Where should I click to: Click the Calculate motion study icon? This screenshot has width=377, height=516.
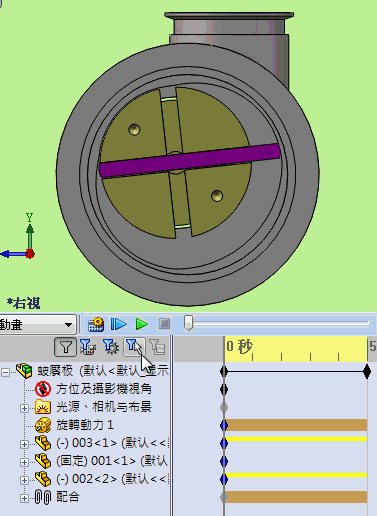click(96, 324)
